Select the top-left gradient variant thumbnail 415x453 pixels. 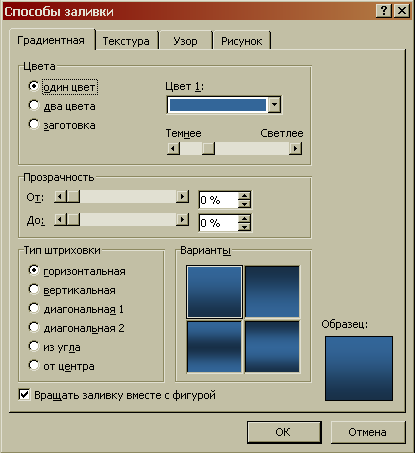pos(214,292)
